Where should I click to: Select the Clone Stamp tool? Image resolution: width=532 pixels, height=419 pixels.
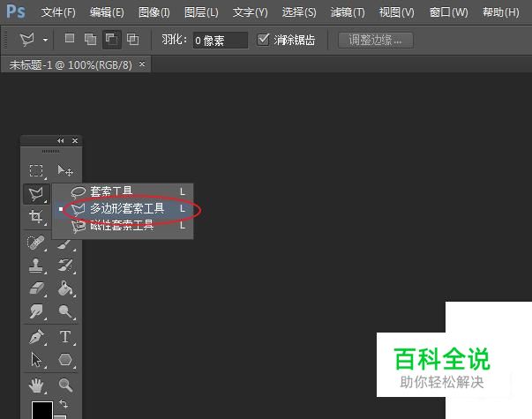coord(36,266)
